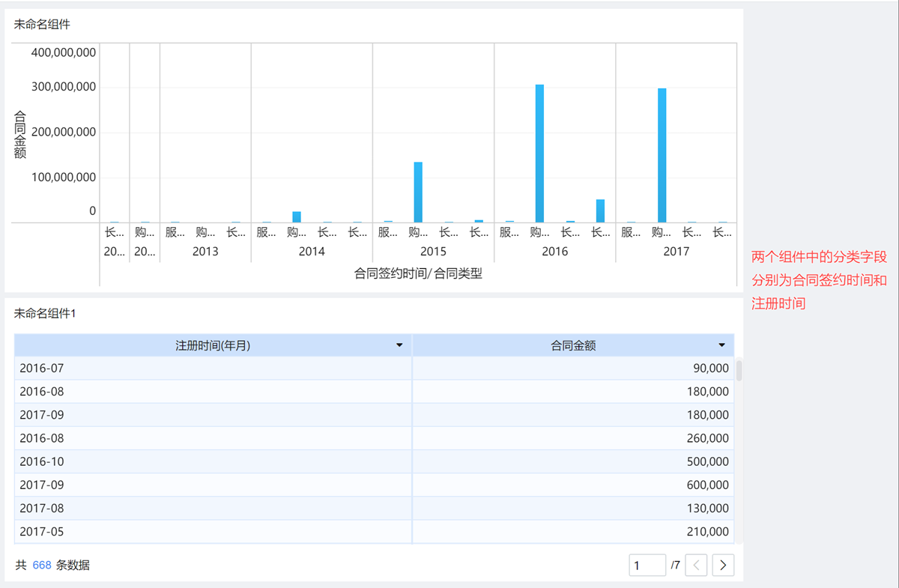
Task: Click the 注册时间(年月) header text
Action: (213, 345)
